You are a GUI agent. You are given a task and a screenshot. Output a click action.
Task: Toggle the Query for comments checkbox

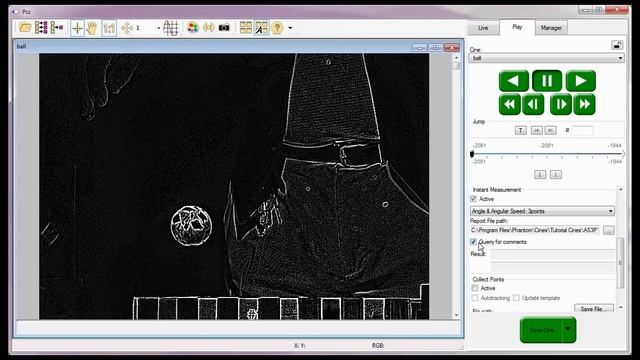473,242
